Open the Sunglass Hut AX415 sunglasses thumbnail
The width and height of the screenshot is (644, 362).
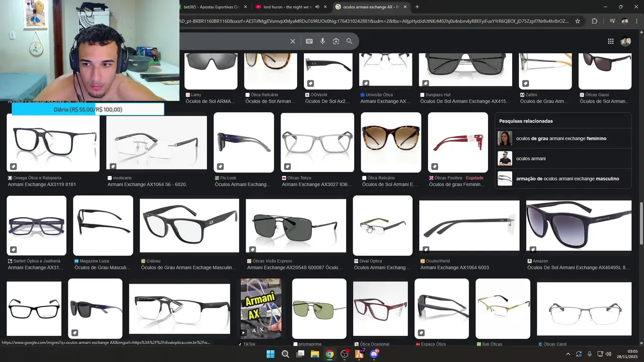465,70
